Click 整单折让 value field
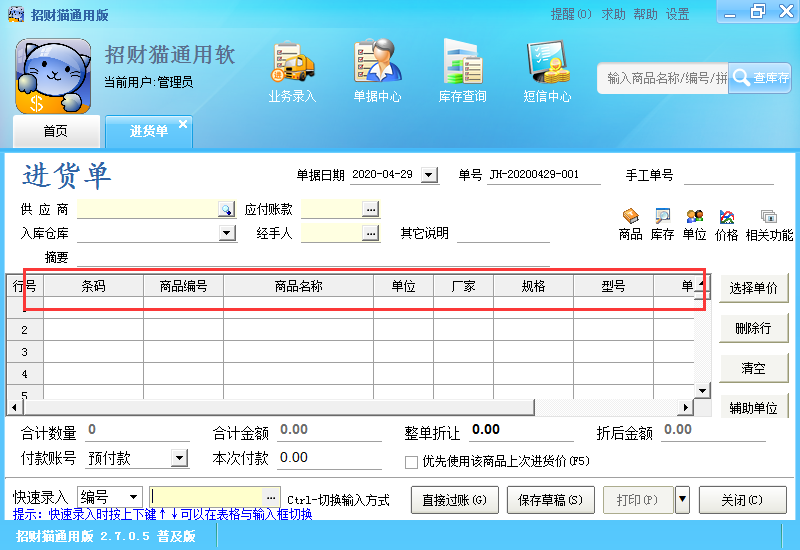800x550 pixels. (521, 430)
